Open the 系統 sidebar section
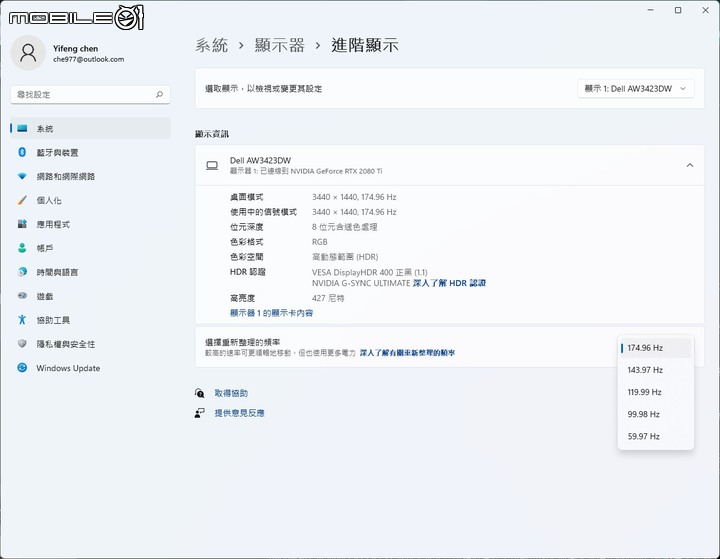The image size is (720, 559). 90,129
